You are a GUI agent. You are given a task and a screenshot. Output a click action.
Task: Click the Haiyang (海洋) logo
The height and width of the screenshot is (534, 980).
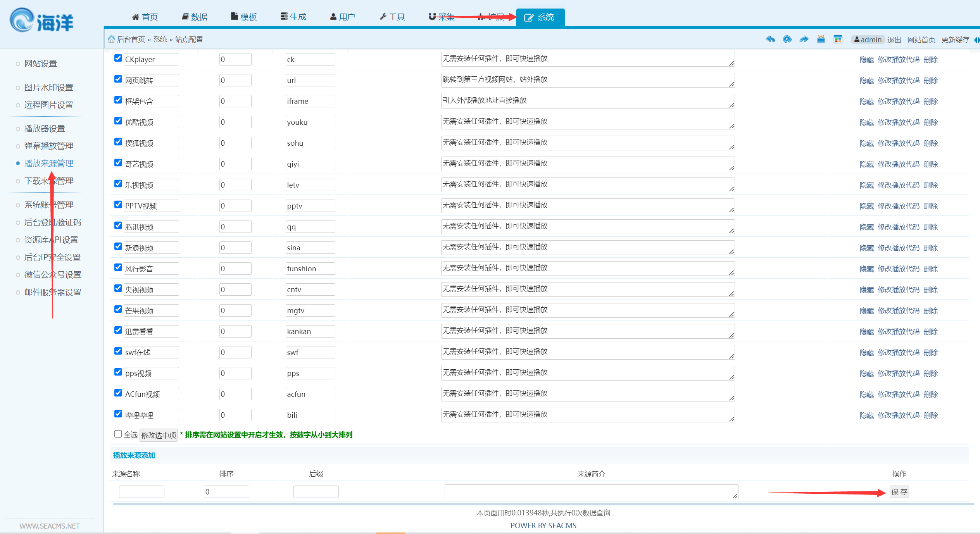(x=41, y=21)
